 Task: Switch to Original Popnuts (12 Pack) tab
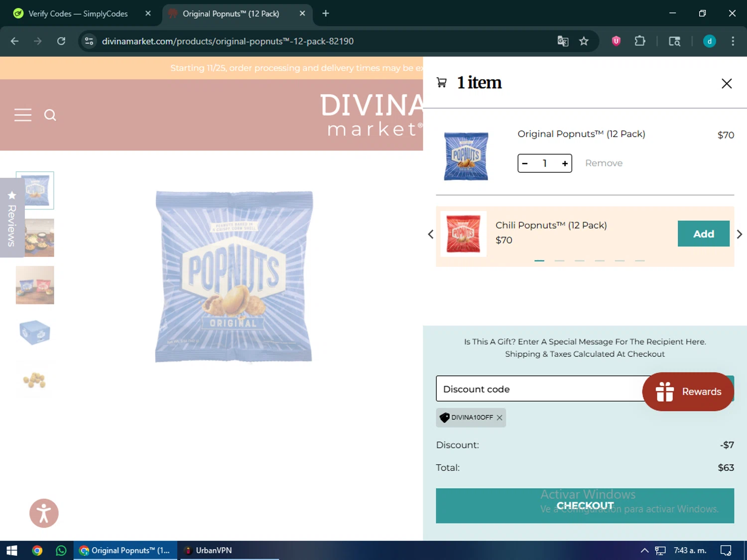(x=231, y=13)
